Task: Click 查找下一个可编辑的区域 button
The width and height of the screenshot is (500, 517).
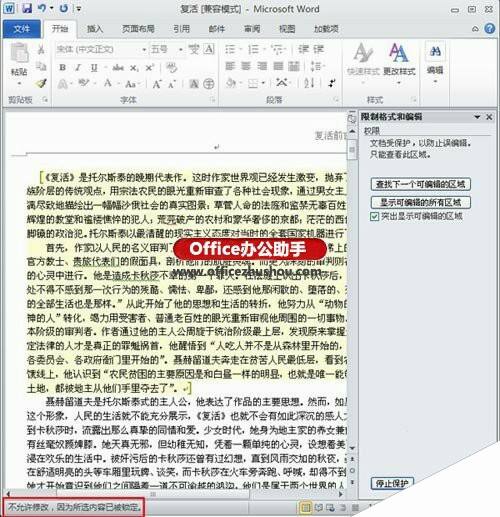Action: tap(421, 184)
